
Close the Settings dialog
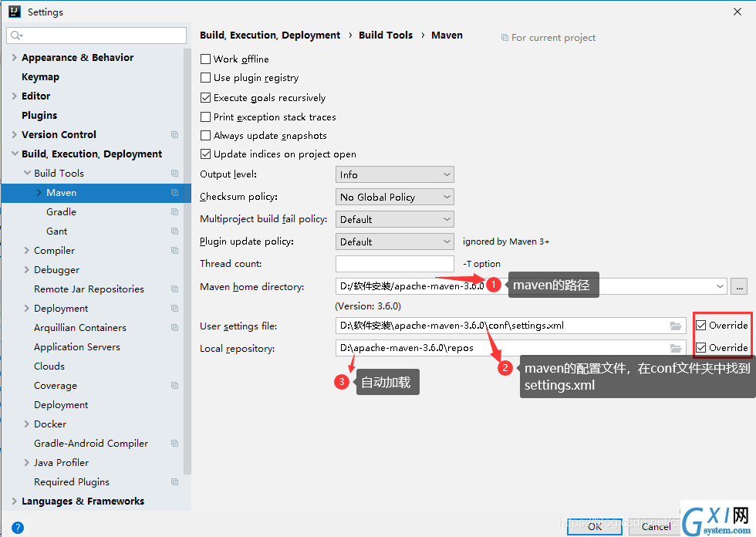pyautogui.click(x=737, y=12)
